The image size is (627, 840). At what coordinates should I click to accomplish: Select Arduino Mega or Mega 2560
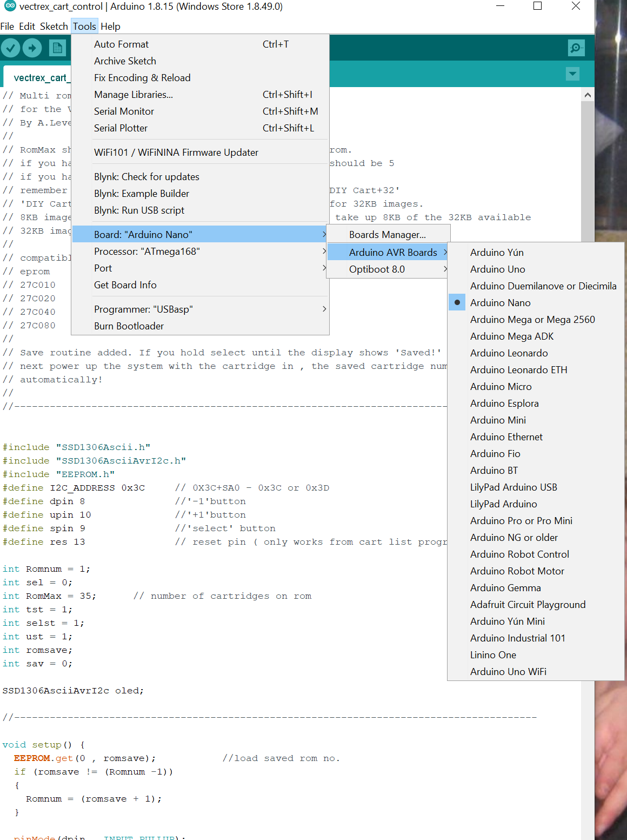point(536,320)
